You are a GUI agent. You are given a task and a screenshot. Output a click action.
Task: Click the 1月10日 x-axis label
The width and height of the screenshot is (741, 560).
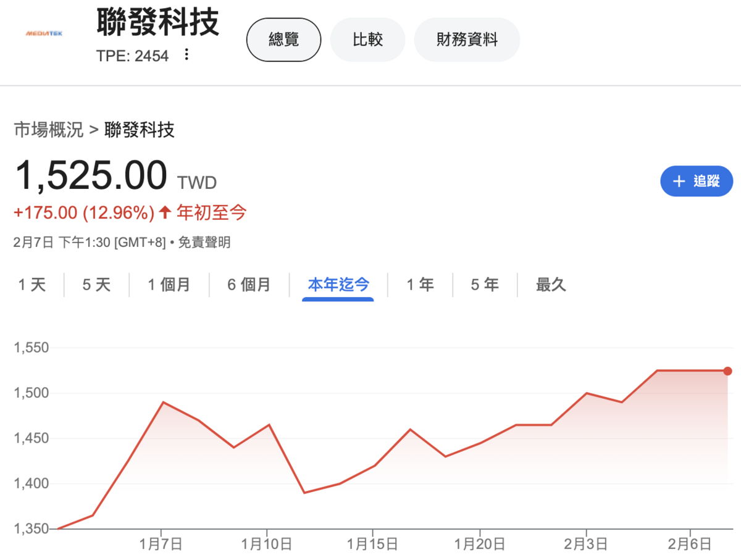point(267,544)
